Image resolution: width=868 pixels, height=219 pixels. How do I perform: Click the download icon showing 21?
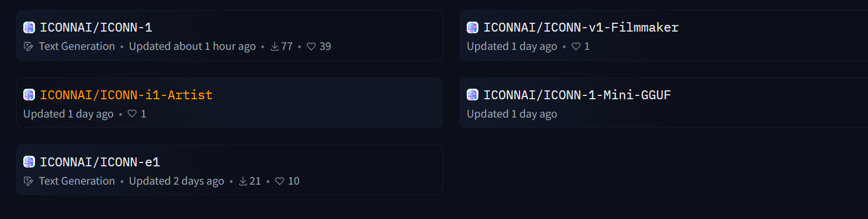(243, 181)
